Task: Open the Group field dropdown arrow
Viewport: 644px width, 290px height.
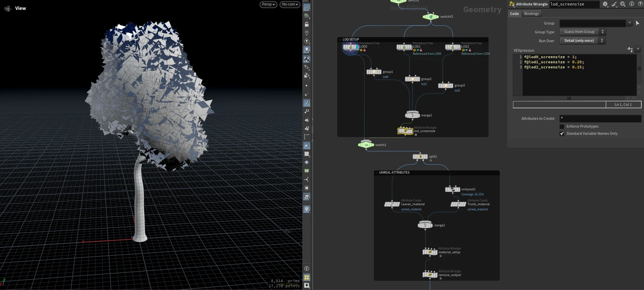Action: [x=630, y=23]
